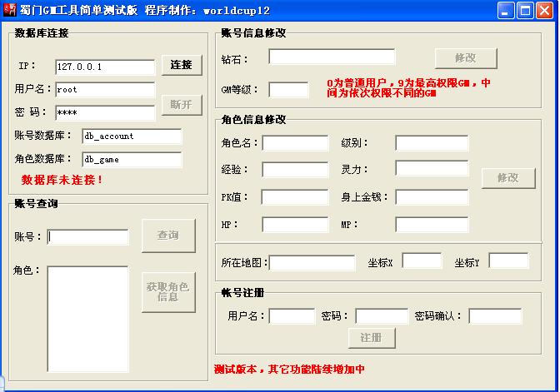The width and height of the screenshot is (560, 392).
Task: Click the 角色名 input field
Action: click(x=295, y=143)
